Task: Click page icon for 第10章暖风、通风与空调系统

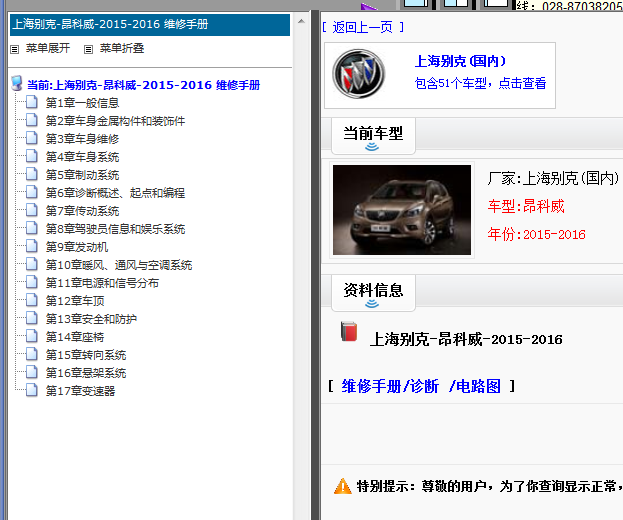Action: [x=32, y=264]
